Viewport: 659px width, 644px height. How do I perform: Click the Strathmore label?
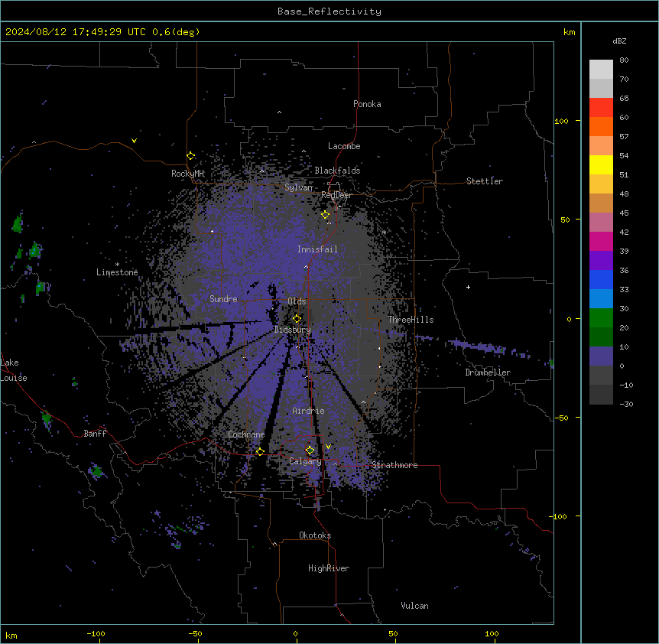click(394, 465)
